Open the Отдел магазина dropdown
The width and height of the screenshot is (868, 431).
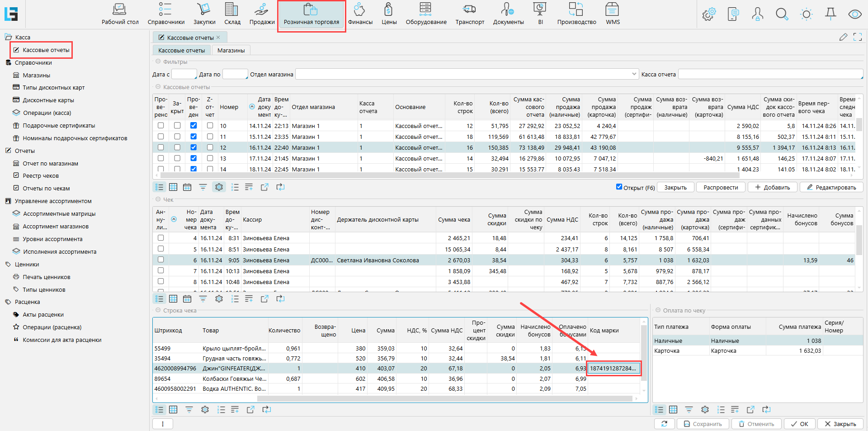pyautogui.click(x=633, y=74)
